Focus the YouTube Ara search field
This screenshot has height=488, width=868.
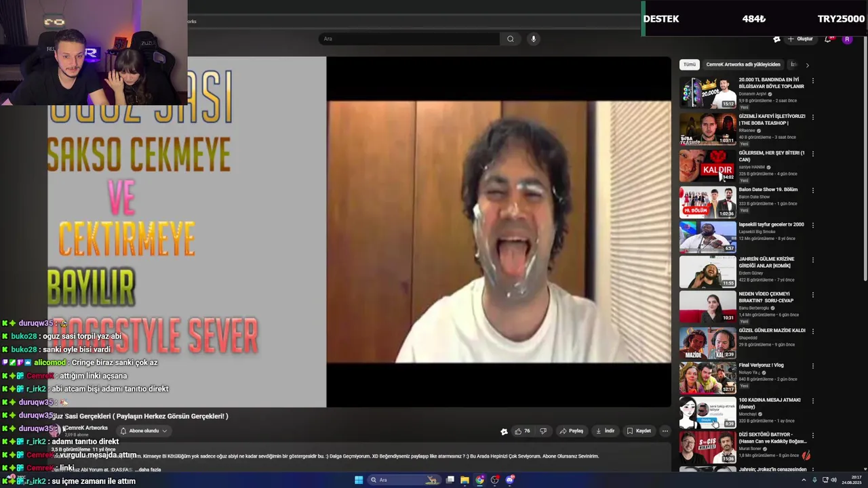tap(410, 39)
